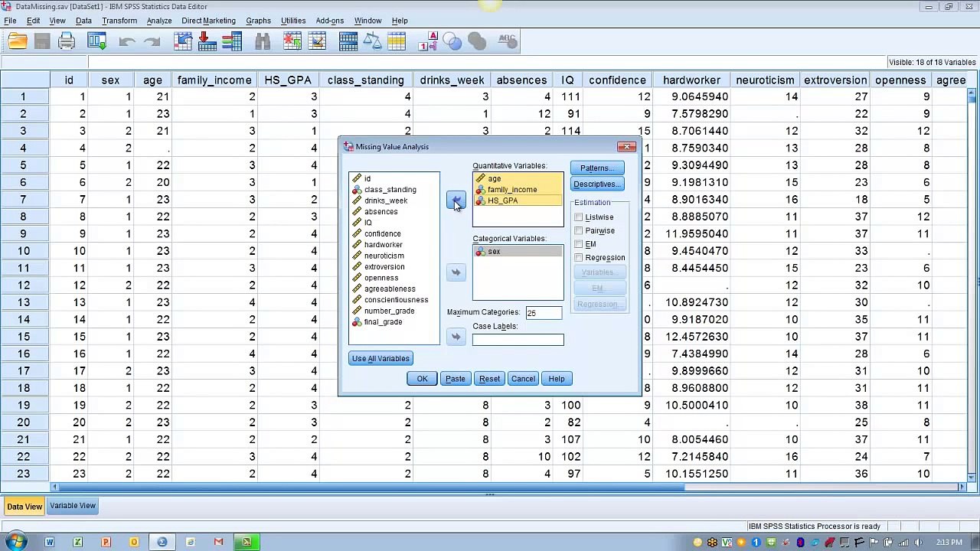Open Recall recently used dialogs icon
980x551 pixels.
tap(96, 42)
